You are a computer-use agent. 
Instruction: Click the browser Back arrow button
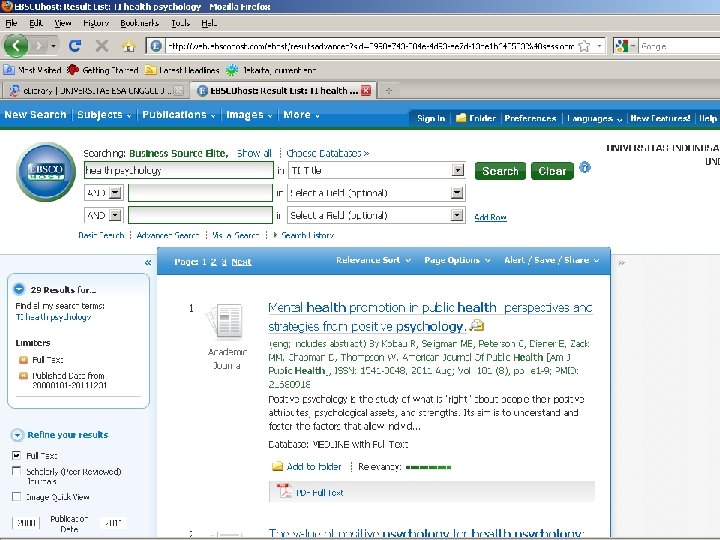(16, 46)
